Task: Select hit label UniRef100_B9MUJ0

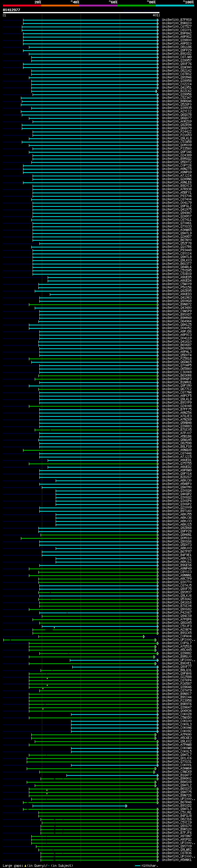Action: click(176, 657)
